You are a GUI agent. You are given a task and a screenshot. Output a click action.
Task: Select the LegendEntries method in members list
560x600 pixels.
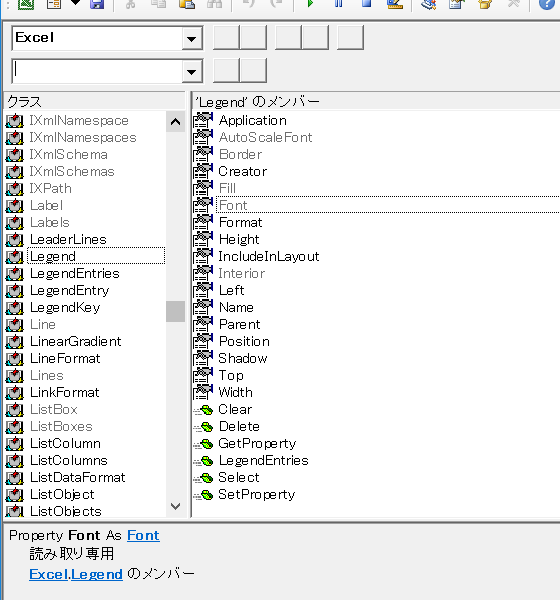(264, 460)
